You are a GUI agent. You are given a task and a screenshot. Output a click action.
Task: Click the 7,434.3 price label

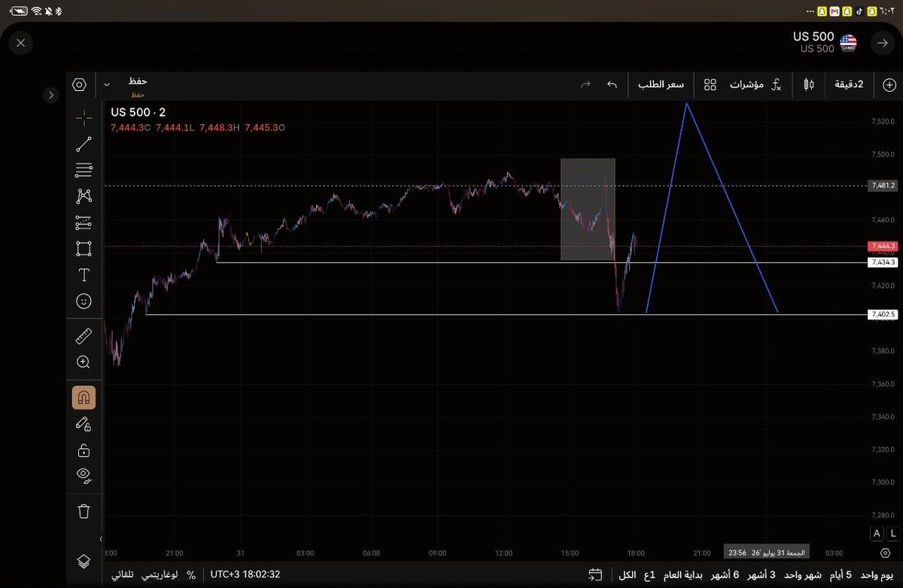(x=883, y=262)
